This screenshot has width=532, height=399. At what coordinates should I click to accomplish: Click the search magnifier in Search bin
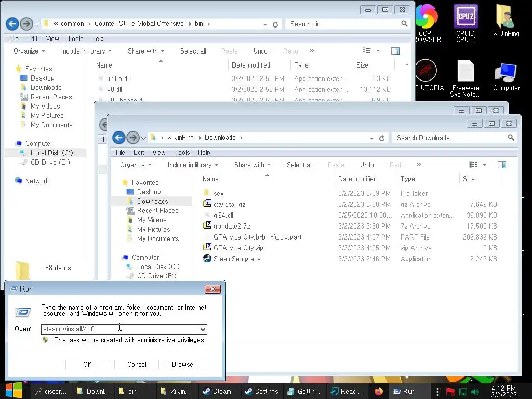404,24
